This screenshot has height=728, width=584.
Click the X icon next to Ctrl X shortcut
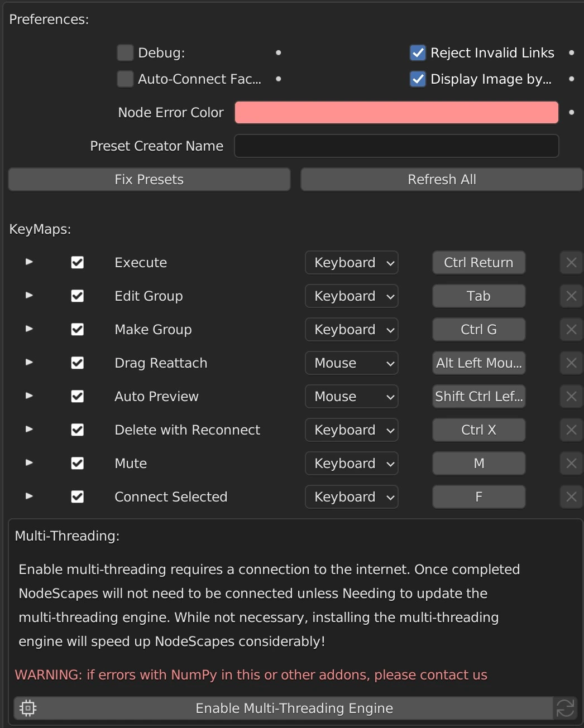click(x=571, y=430)
